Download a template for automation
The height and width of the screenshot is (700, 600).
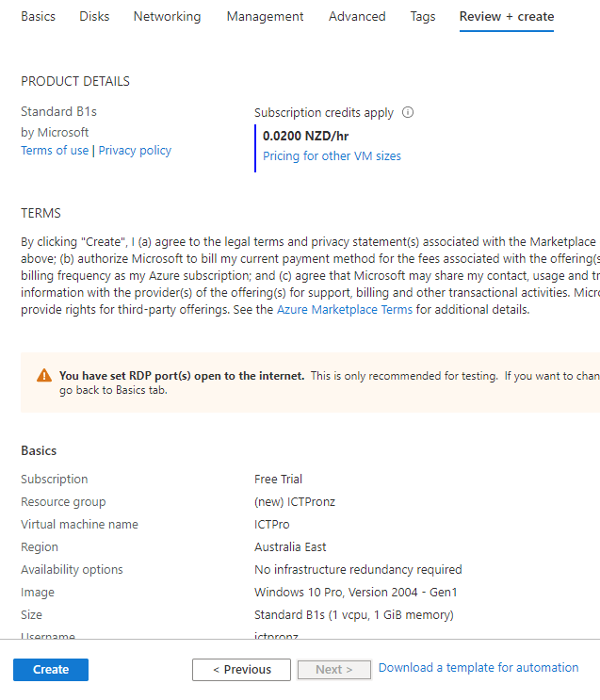pos(478,667)
